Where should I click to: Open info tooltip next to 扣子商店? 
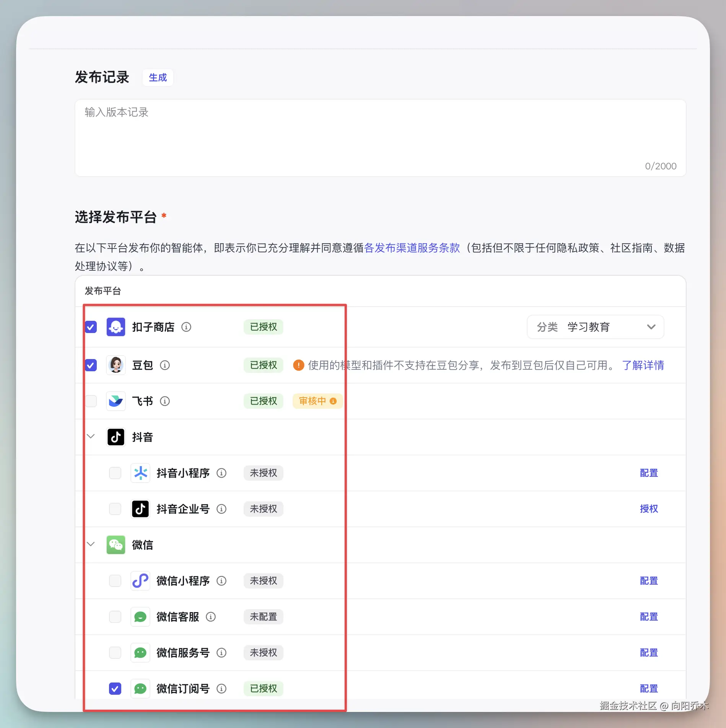[186, 327]
